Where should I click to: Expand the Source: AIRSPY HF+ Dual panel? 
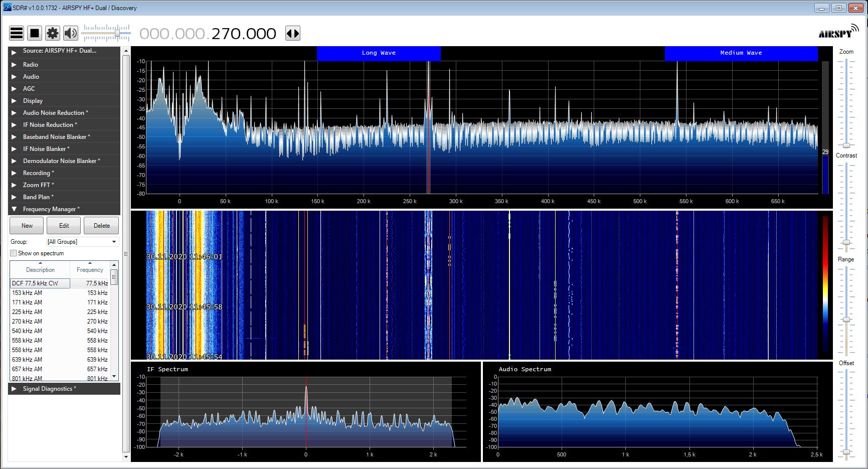click(x=64, y=51)
